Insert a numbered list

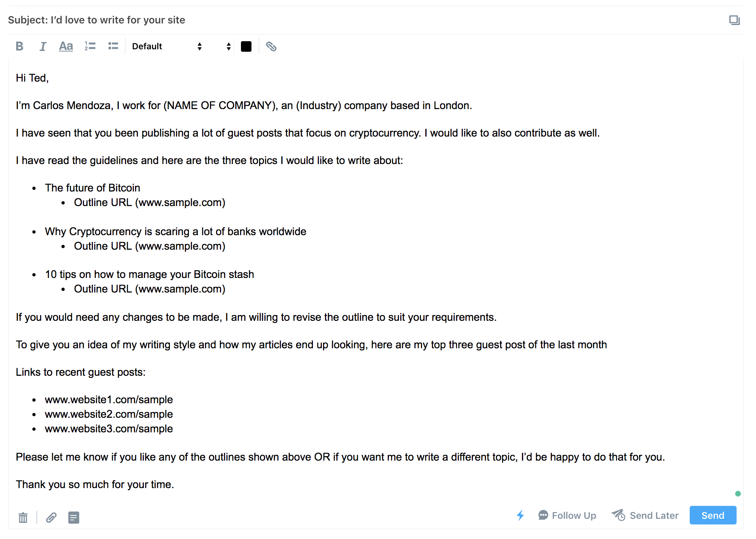90,46
